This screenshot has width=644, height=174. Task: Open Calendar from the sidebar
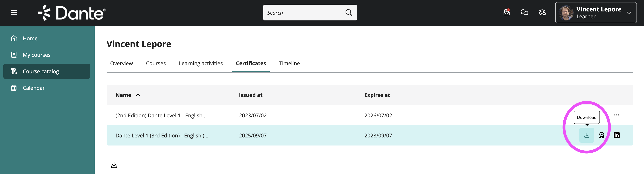tap(33, 88)
